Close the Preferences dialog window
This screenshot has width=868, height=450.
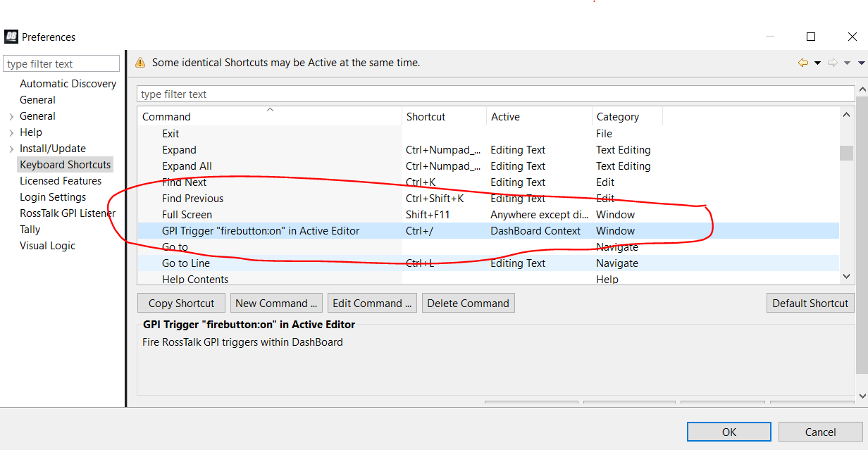tap(851, 37)
